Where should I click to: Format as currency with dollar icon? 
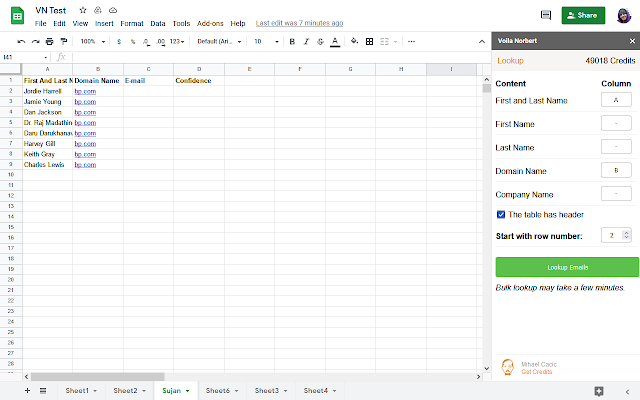119,42
